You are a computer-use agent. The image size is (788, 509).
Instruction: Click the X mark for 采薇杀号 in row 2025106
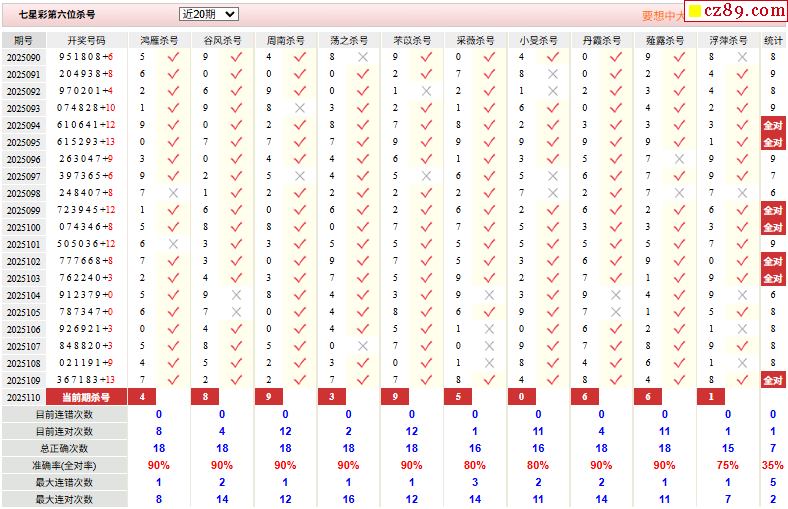pyautogui.click(x=489, y=329)
